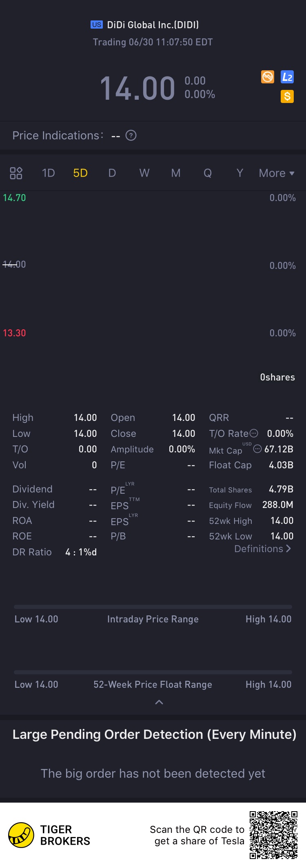Image resolution: width=306 pixels, height=868 pixels.
Task: Switch to the 1D chart tab
Action: tap(48, 173)
